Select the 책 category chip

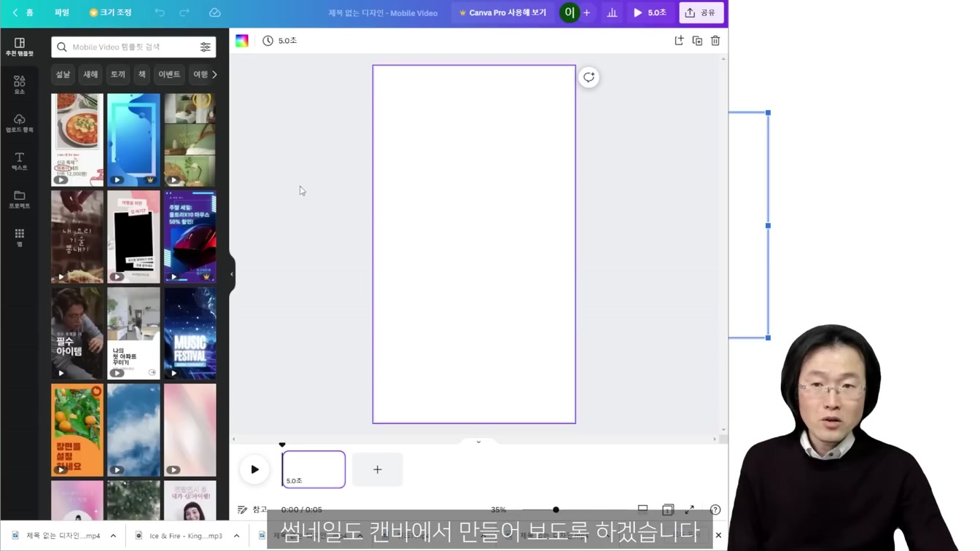[142, 74]
